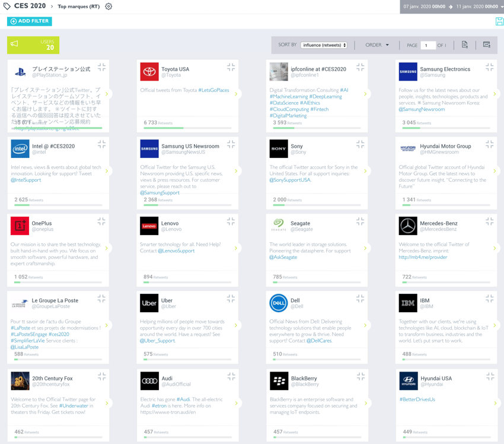Click the Toyota USA retweets progress bar
Screen dimensions: 504x444
pyautogui.click(x=187, y=128)
